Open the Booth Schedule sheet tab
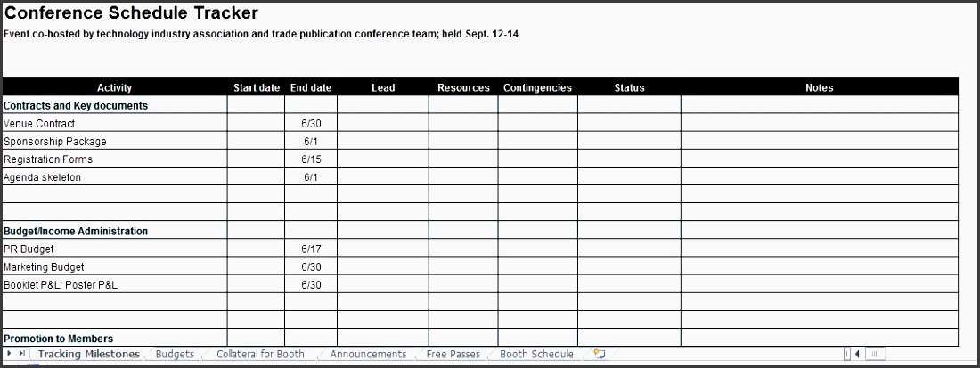Screen dimensions: 980x368 (x=536, y=354)
